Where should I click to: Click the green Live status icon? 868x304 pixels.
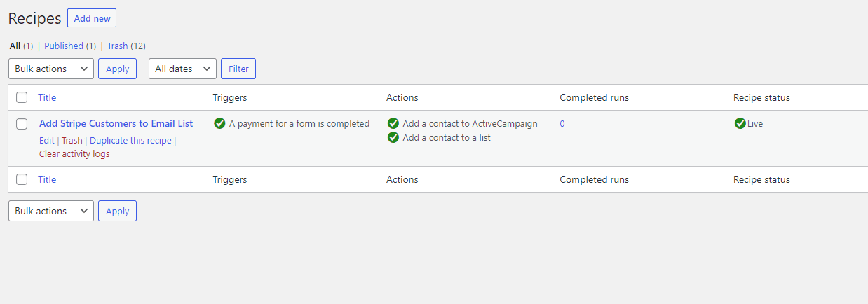(x=740, y=124)
